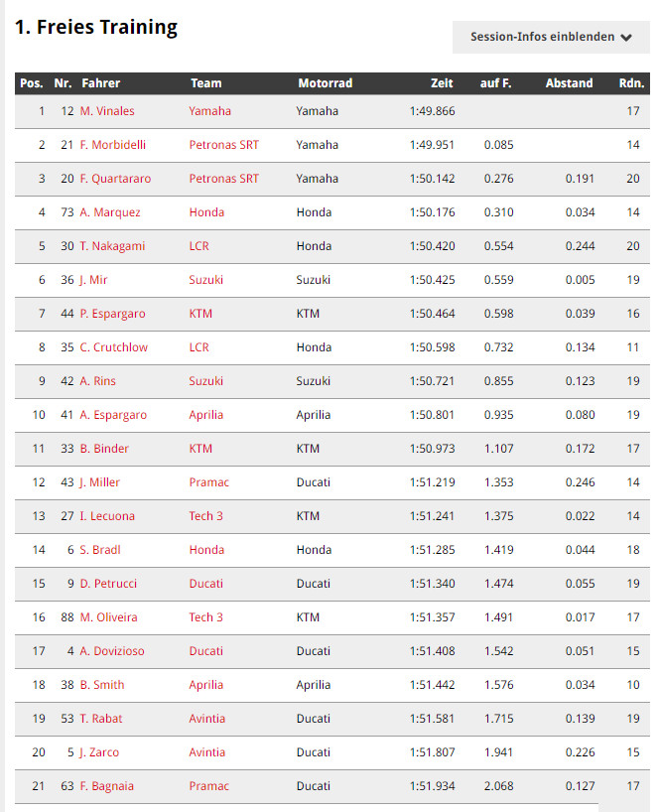Open Pramac team link in J. Miller's row
This screenshot has width=659, height=812.
click(208, 482)
